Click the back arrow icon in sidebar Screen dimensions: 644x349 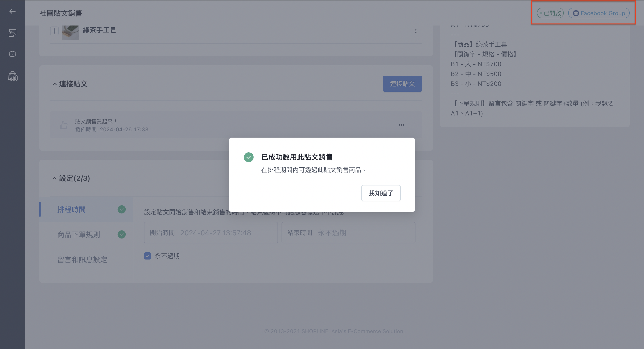12,11
